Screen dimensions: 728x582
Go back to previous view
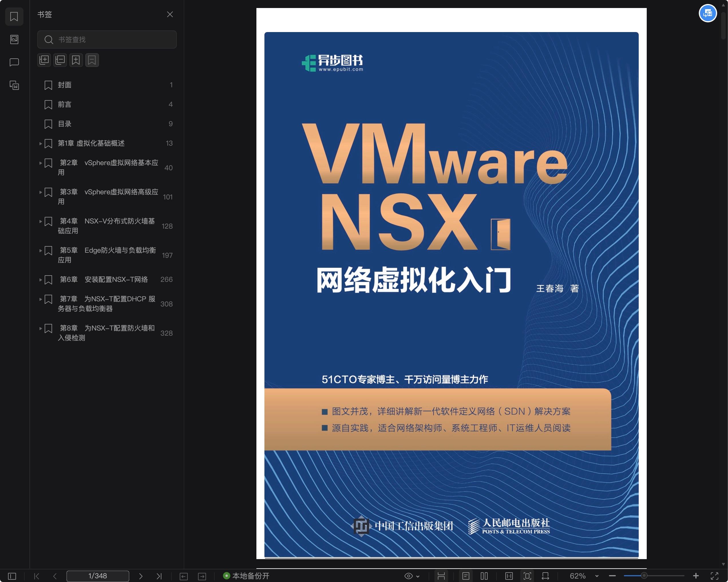184,576
